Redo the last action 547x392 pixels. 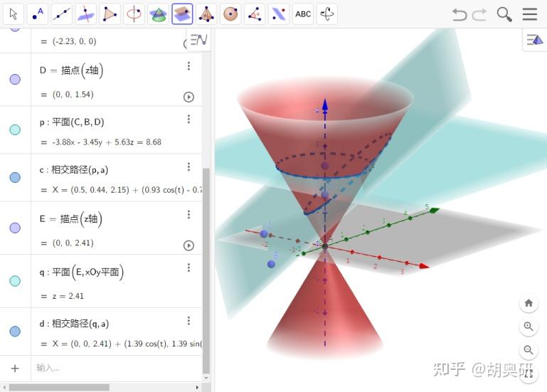[479, 15]
